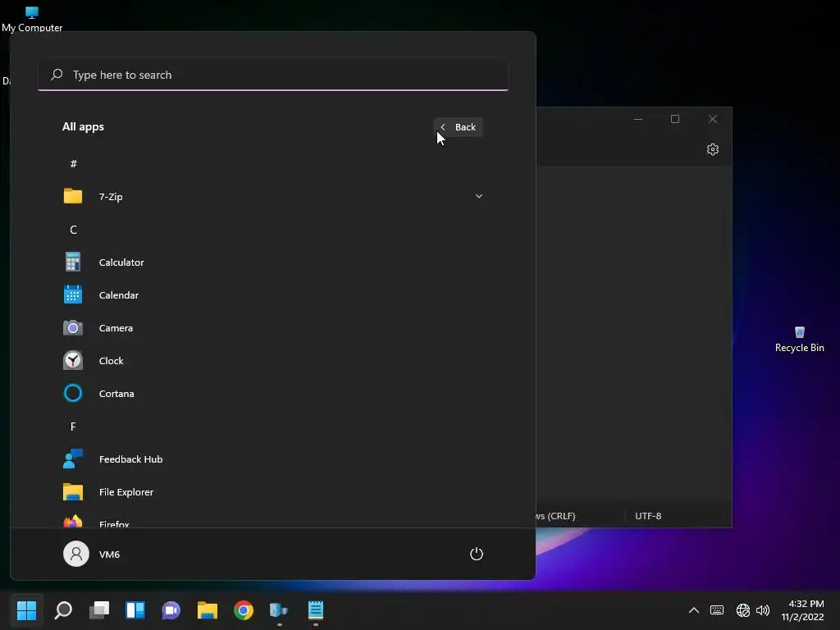Open the touch keyboard tray icon

[717, 609]
